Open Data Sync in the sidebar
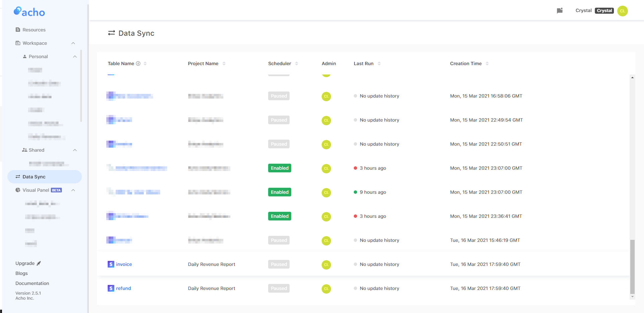This screenshot has width=644, height=313. pyautogui.click(x=44, y=177)
